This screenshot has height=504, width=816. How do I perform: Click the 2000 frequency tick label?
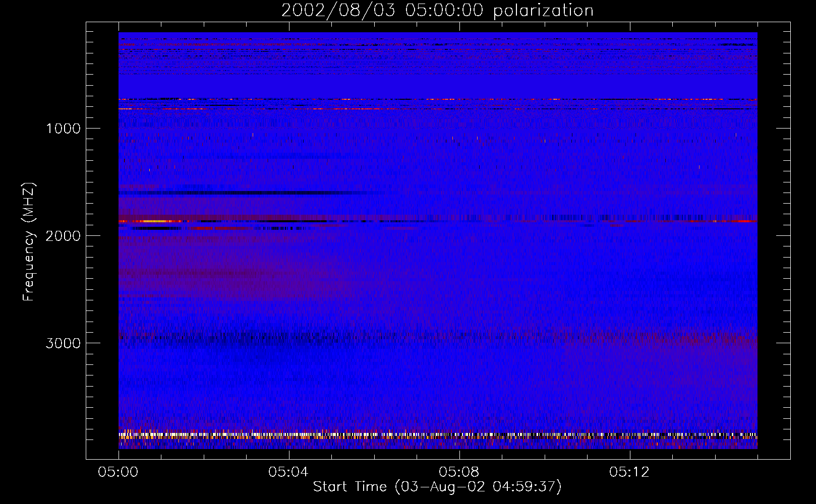click(63, 236)
